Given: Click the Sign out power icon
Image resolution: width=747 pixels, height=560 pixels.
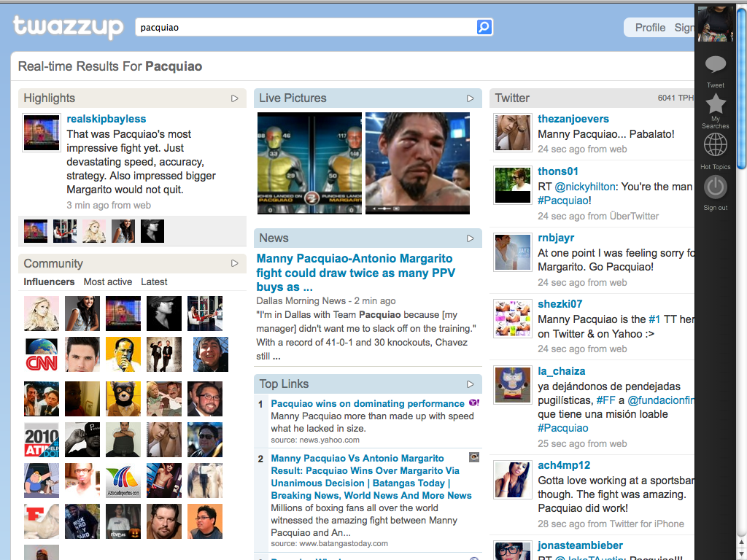Looking at the screenshot, I should pos(715,187).
